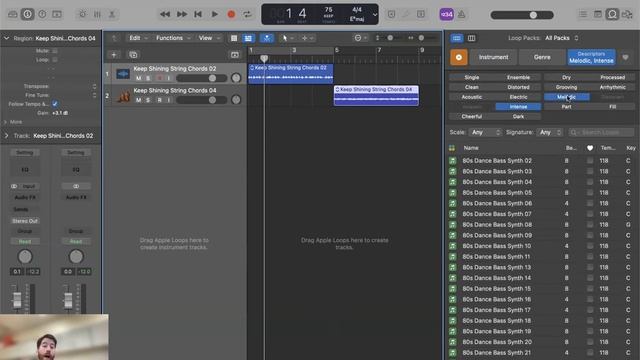Adjust the String Chords 04 pan knob
This screenshot has width=640, height=360.
(x=236, y=100)
